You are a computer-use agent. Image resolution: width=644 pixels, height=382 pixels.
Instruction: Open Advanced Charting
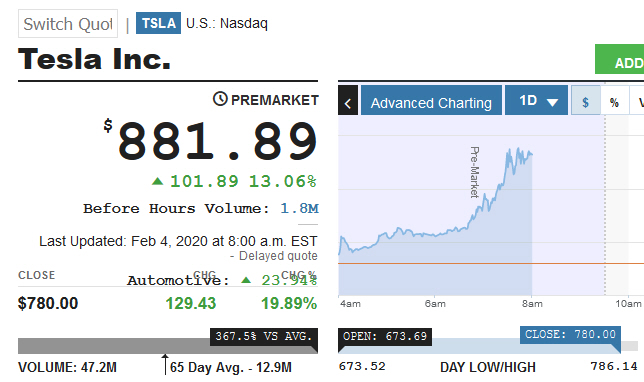coord(431,100)
